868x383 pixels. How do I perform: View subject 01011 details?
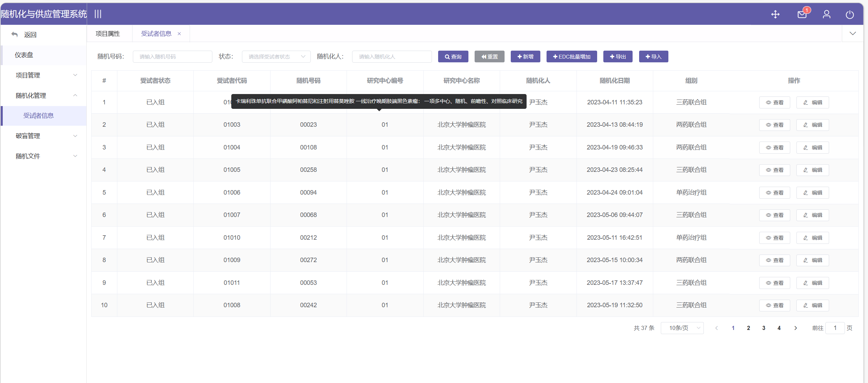[774, 283]
